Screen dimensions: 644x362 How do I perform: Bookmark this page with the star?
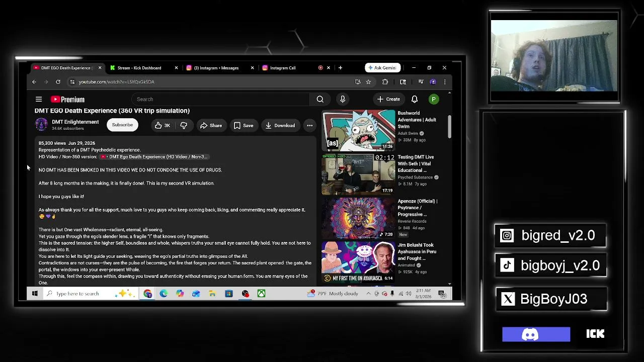pos(369,82)
